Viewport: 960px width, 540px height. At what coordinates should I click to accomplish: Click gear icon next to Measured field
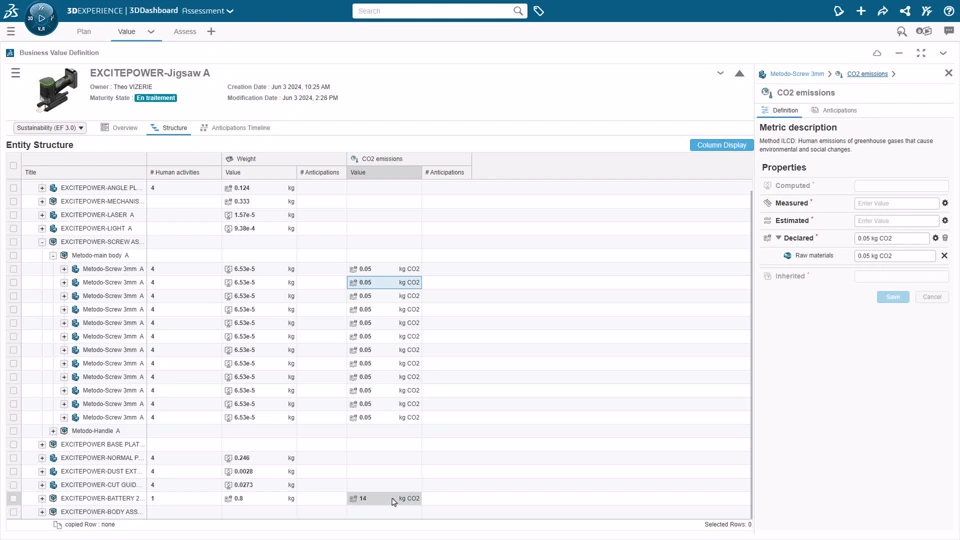click(945, 203)
